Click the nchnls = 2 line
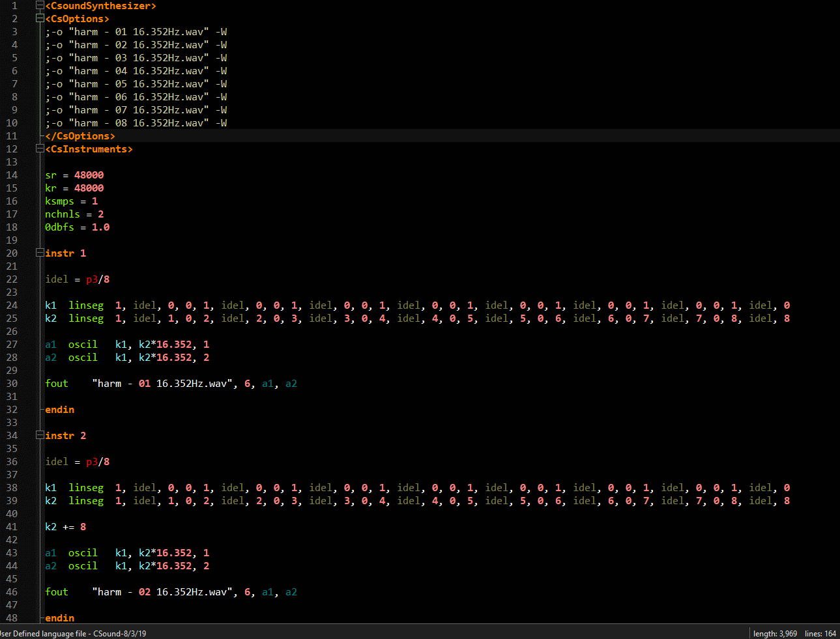 pos(74,214)
